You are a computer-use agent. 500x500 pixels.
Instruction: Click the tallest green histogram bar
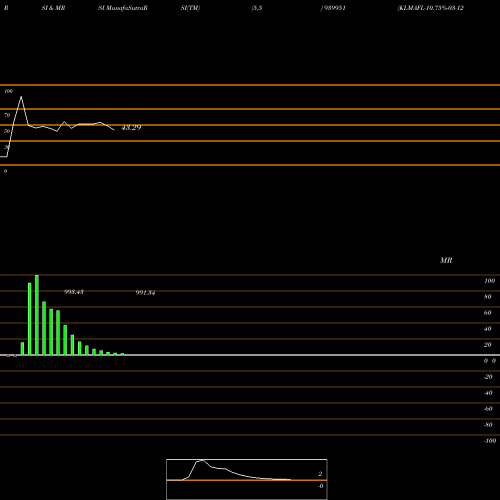[37, 315]
